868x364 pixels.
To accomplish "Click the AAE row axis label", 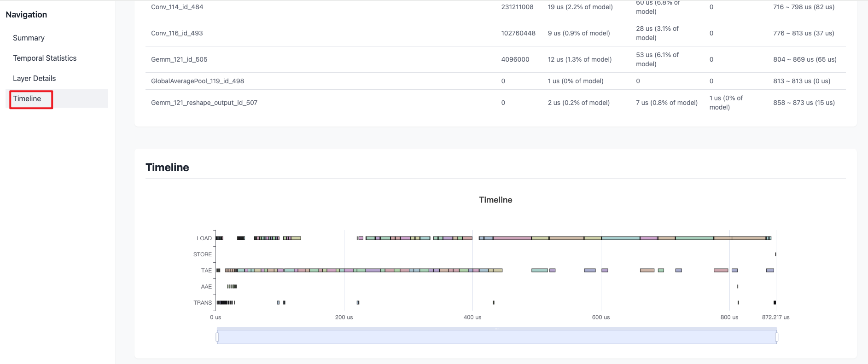I will pyautogui.click(x=206, y=287).
